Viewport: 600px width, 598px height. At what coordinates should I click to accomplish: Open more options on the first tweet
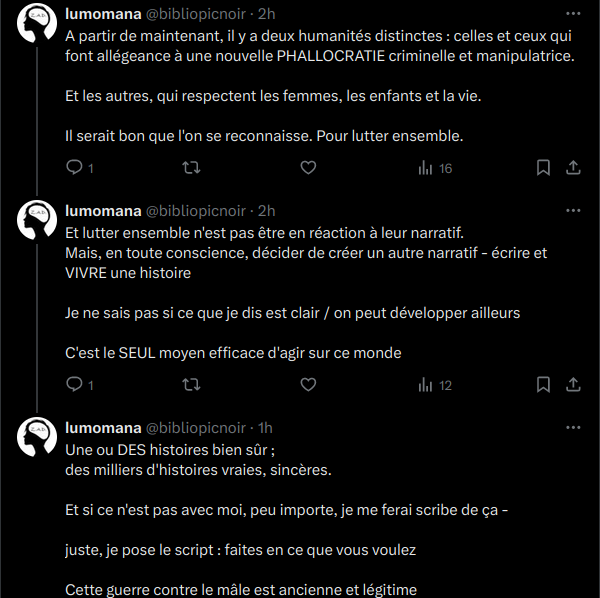click(573, 15)
